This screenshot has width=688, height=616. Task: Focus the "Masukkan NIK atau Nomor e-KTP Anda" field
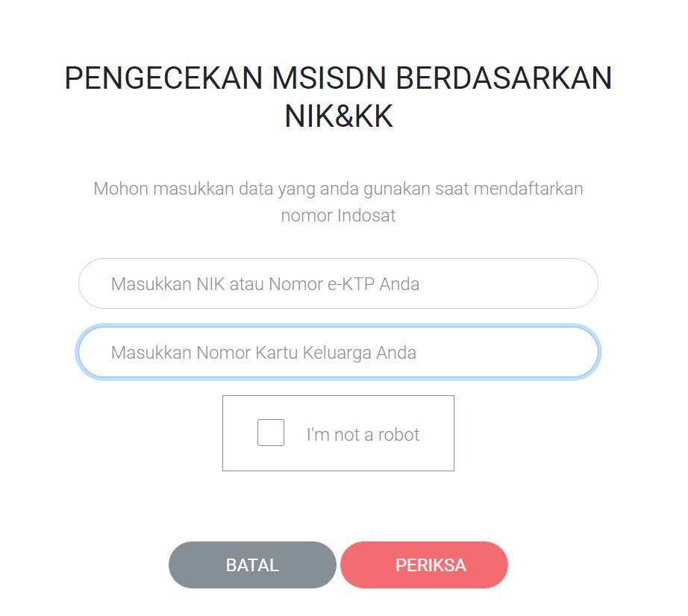[x=337, y=283]
